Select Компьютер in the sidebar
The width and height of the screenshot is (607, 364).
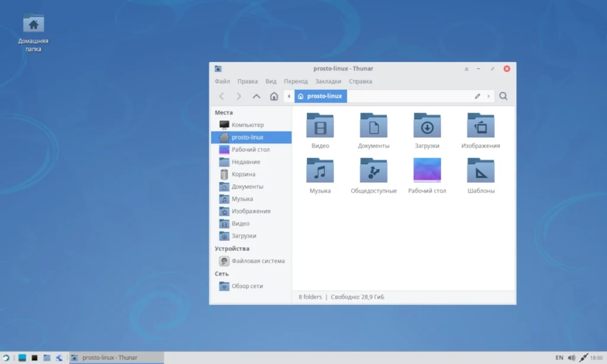(x=251, y=124)
